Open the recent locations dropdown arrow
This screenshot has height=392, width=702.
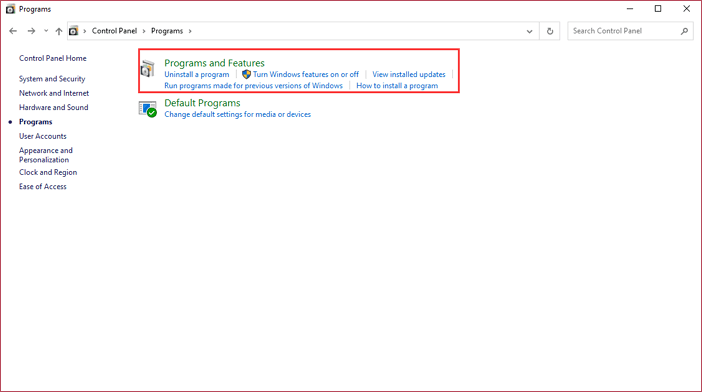pos(46,31)
